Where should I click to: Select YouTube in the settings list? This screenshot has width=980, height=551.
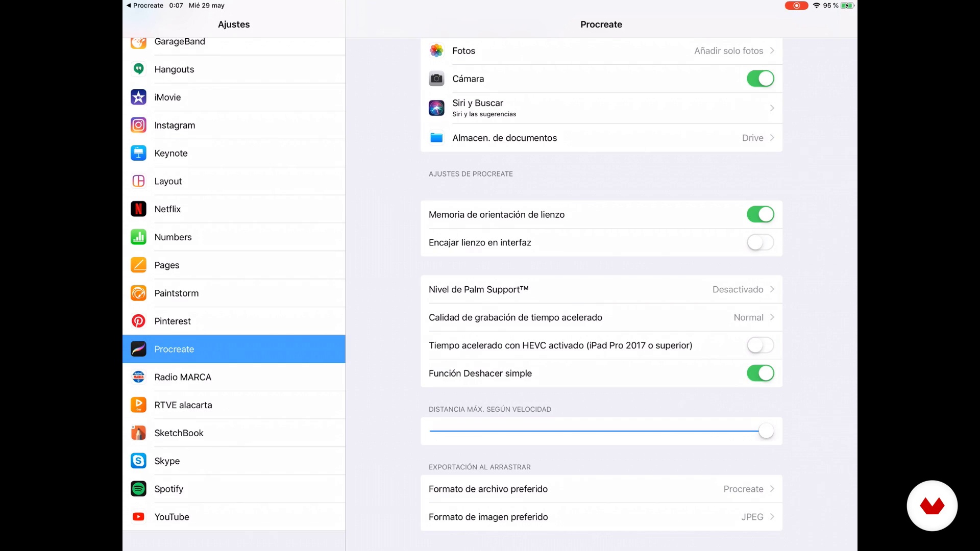coord(234,517)
